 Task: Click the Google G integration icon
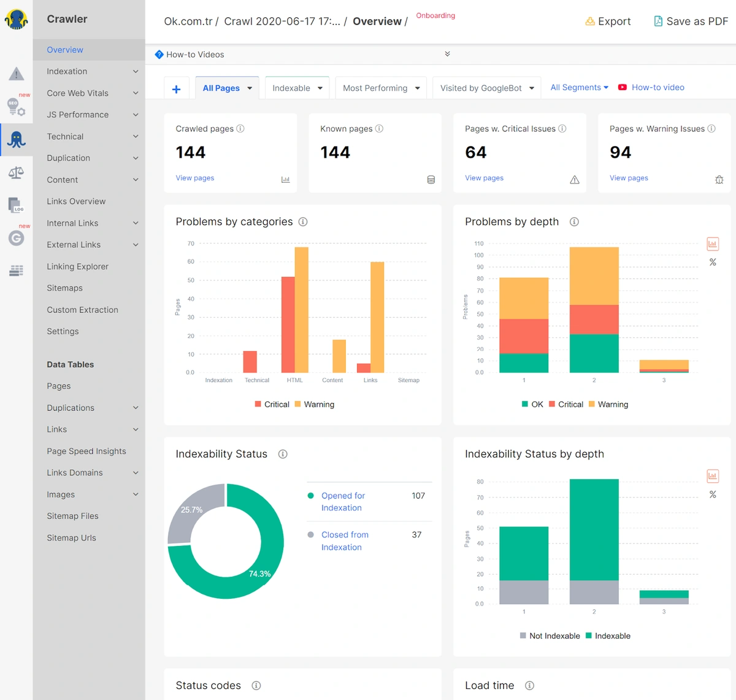(16, 238)
